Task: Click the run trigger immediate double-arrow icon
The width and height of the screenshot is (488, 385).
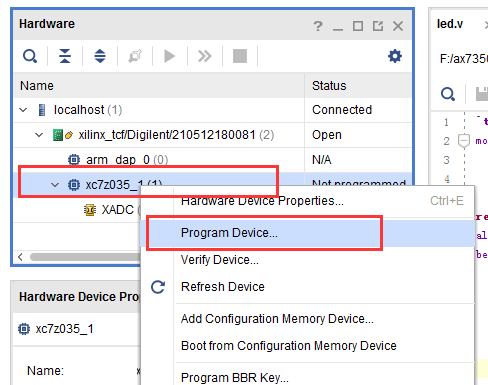Action: [205, 56]
